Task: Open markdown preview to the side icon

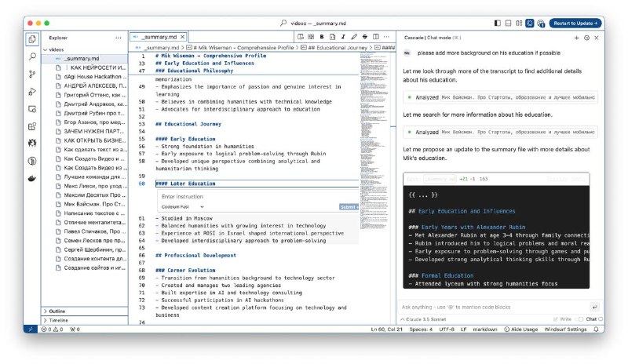Action: pyautogui.click(x=301, y=37)
